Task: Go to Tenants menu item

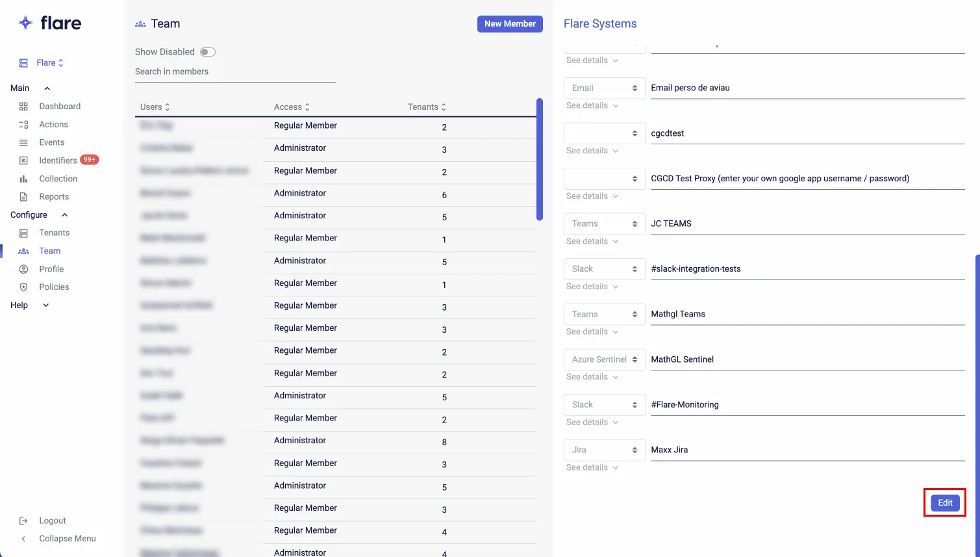Action: (x=55, y=233)
